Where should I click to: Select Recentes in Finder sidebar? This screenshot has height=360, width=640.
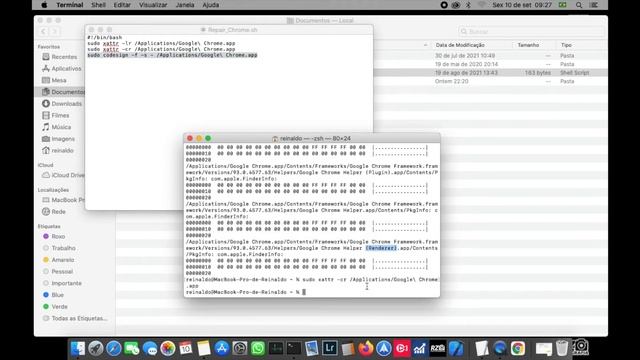click(60, 57)
